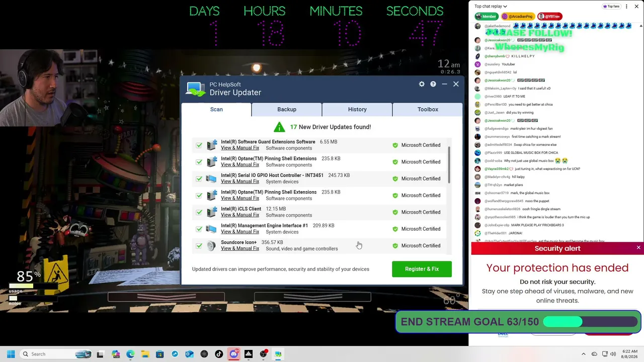Click "Microsoft Certified" text for Serial IO GPIO Host Controller
The width and height of the screenshot is (644, 362).
click(x=421, y=178)
